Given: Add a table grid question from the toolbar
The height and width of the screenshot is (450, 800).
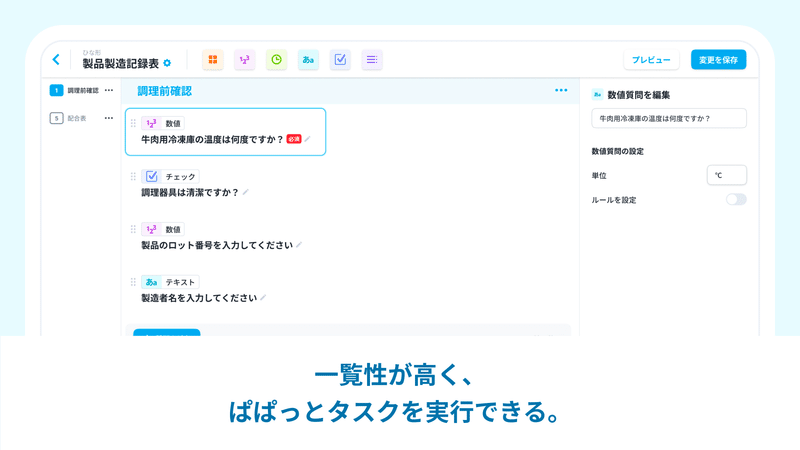Looking at the screenshot, I should [213, 60].
